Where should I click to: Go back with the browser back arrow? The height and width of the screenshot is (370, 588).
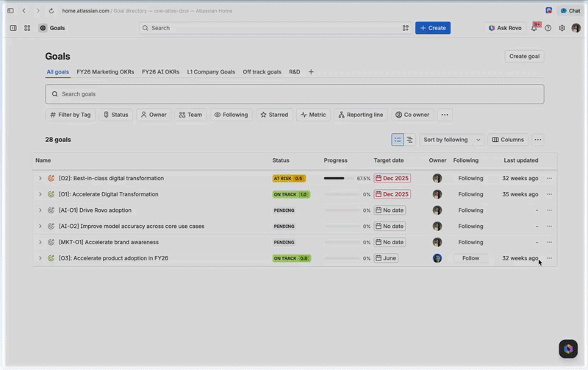(24, 10)
